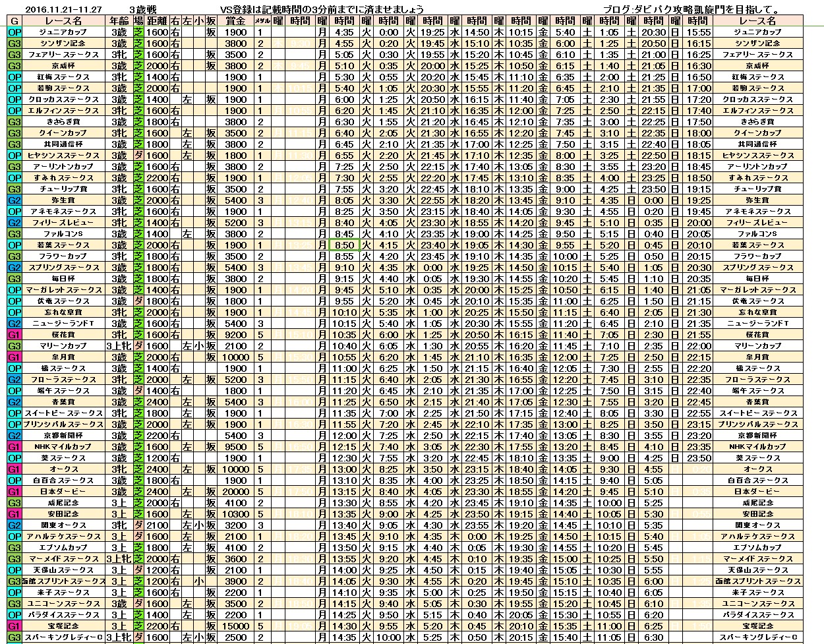
Task: Select prize 2500 in スパーキングレディーC row
Action: pos(235,637)
